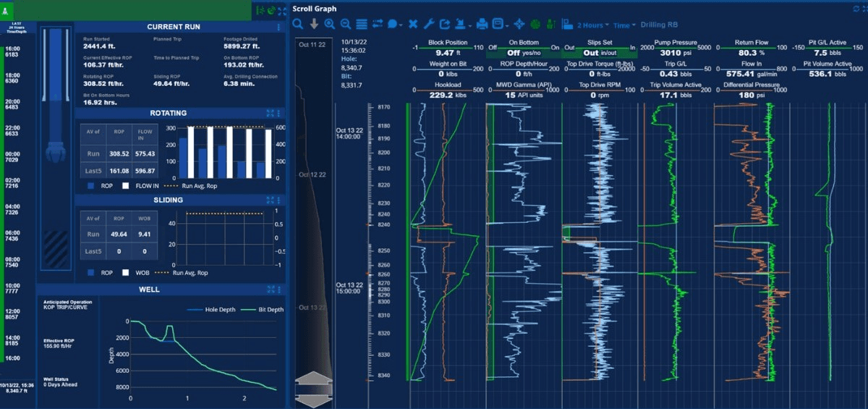Click the Drilling RB template label
This screenshot has height=409, width=868.
[x=659, y=25]
